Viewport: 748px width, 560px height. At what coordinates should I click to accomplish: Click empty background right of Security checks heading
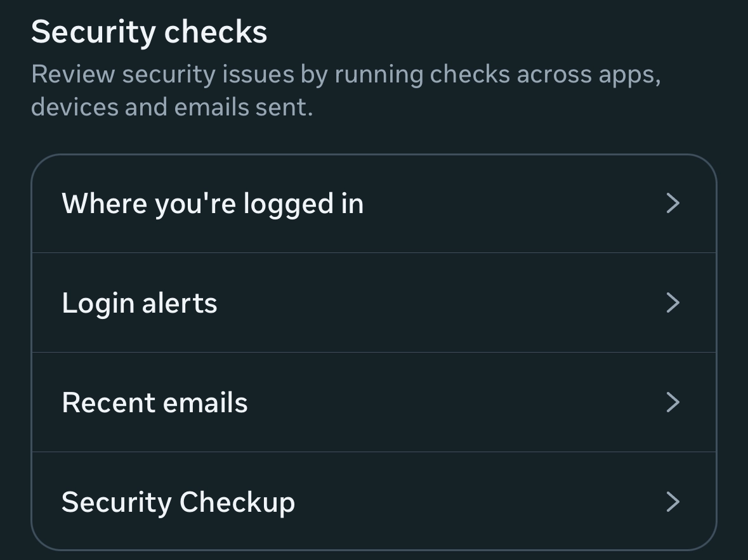coord(508,32)
